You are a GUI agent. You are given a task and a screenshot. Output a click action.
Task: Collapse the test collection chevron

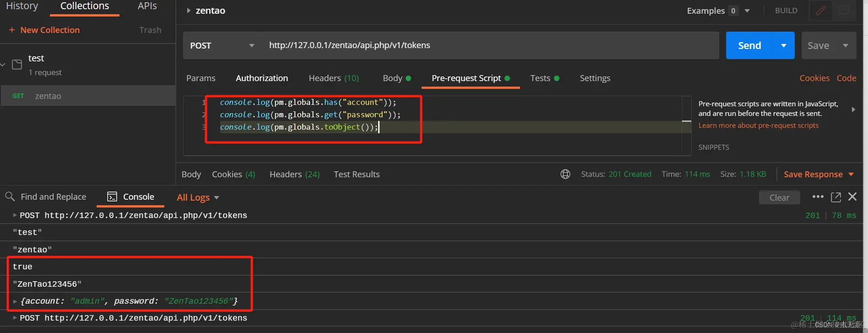(x=3, y=64)
